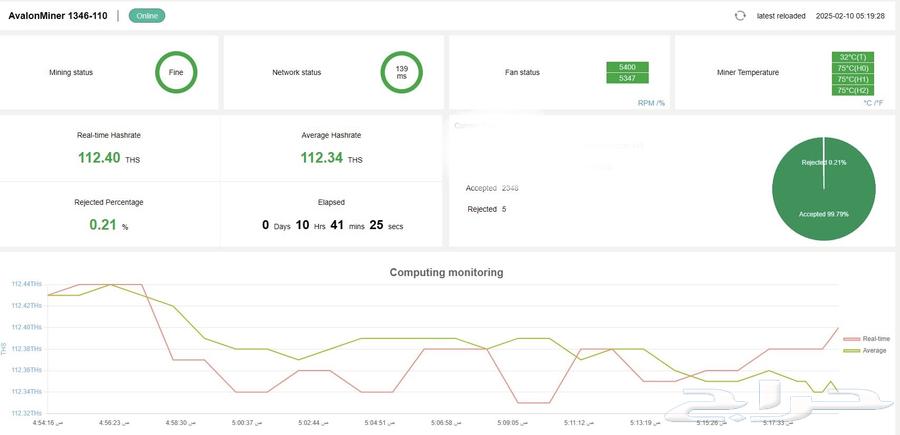Image resolution: width=900 pixels, height=435 pixels.
Task: Click the 112.32THs y-axis label
Action: click(x=26, y=413)
